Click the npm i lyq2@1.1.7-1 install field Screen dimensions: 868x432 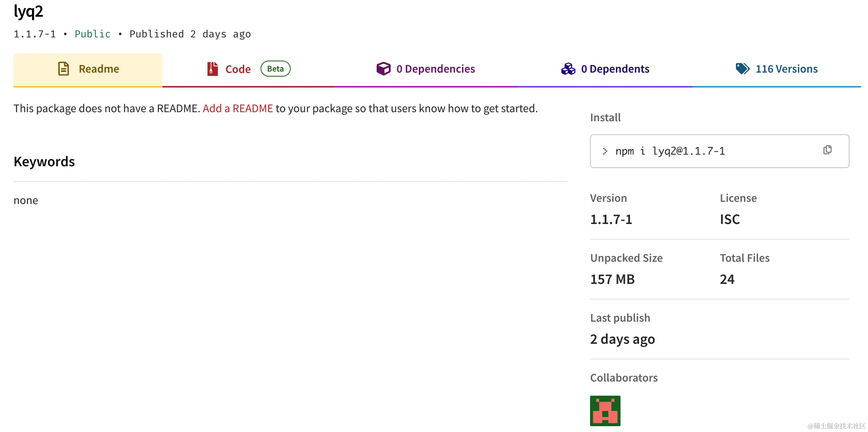tap(670, 151)
